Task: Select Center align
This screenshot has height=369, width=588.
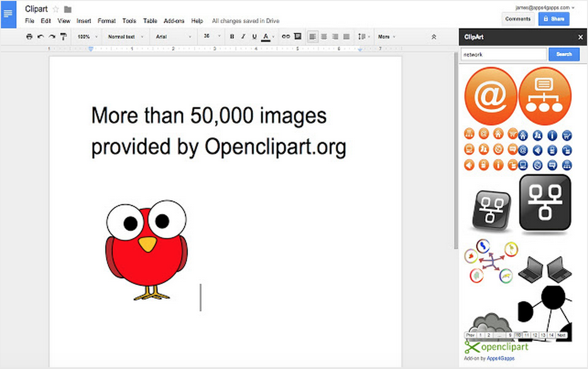Action: coord(324,37)
